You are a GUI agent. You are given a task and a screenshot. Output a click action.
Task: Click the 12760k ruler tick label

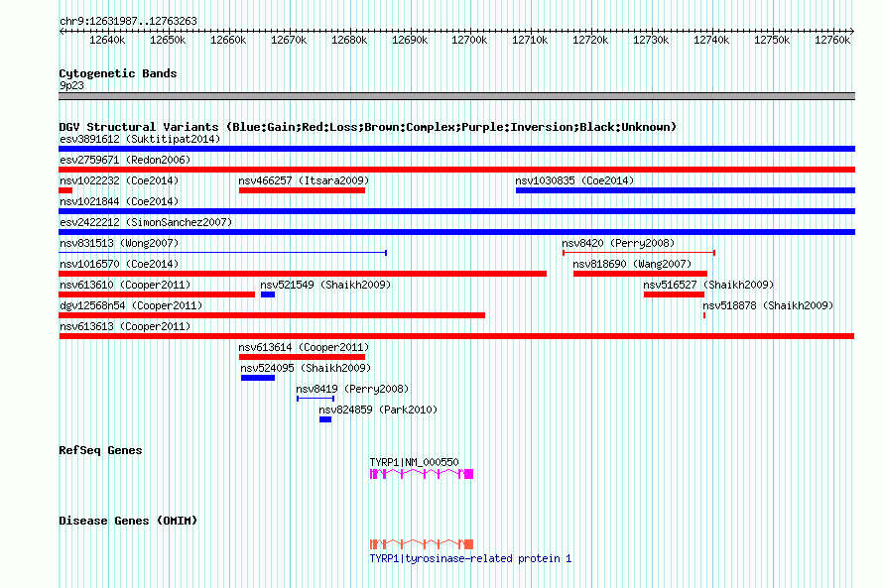(x=832, y=40)
